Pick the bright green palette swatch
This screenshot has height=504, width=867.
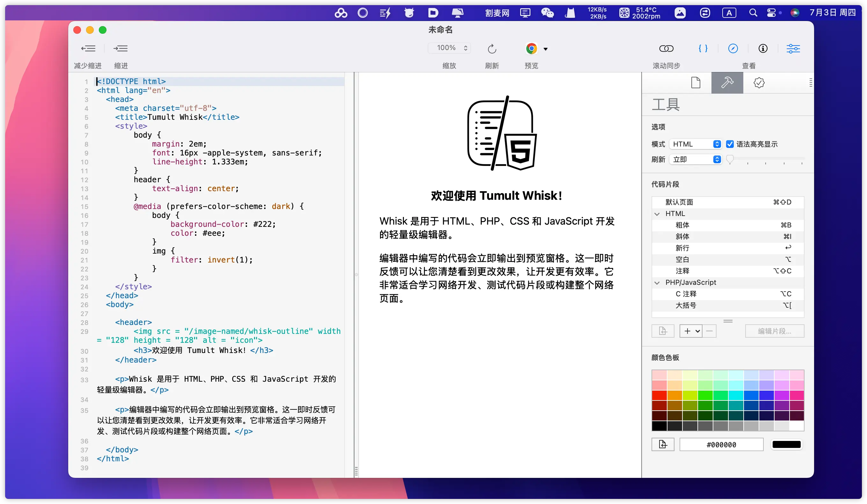pos(705,395)
